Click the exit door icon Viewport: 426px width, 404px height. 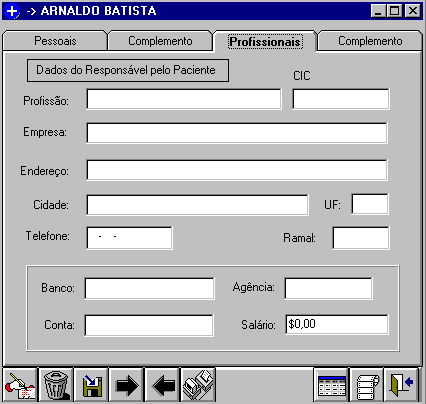(x=401, y=385)
